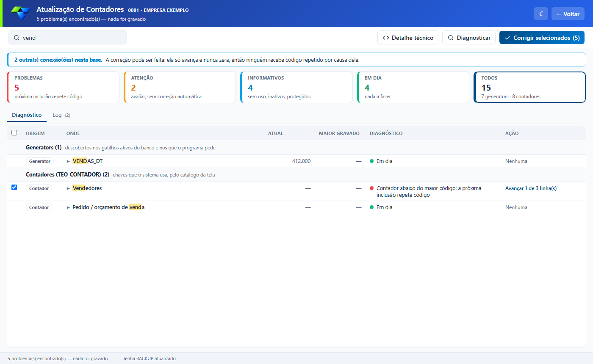Open the Log tab
The image size is (593, 364).
[61, 115]
